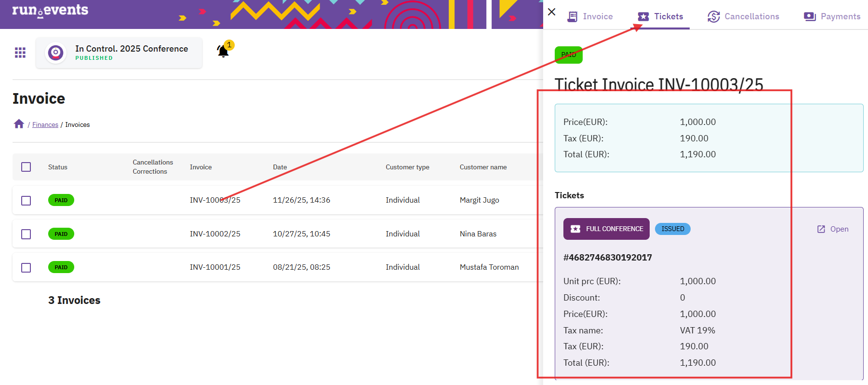Viewport: 868px width, 385px height.
Task: Follow the Finances breadcrumb link
Action: (x=45, y=124)
